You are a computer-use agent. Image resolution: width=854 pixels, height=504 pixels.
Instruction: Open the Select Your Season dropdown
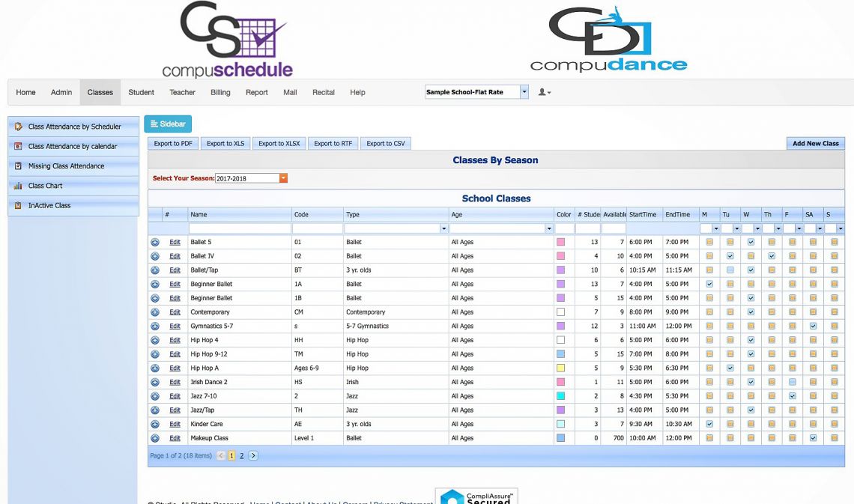click(283, 178)
